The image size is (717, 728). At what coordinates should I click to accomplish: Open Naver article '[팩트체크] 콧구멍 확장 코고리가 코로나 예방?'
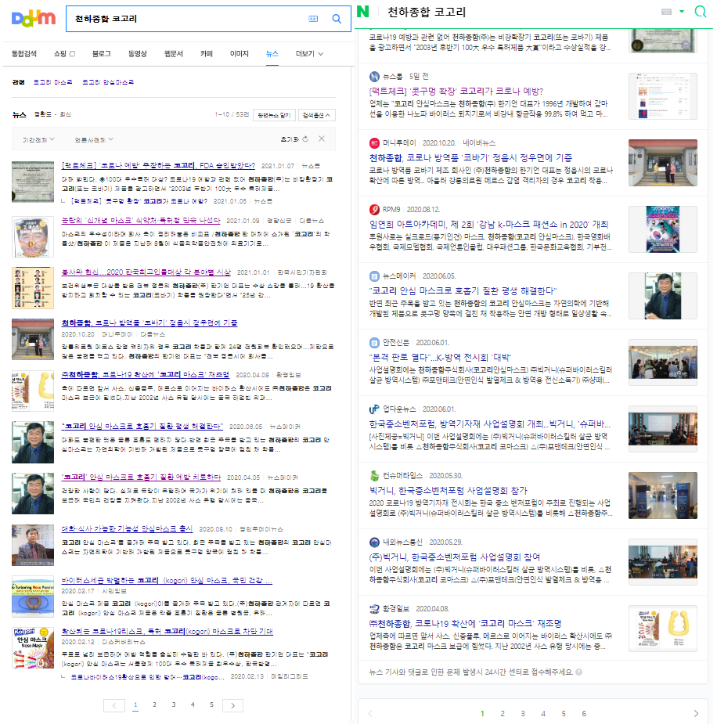[x=456, y=91]
